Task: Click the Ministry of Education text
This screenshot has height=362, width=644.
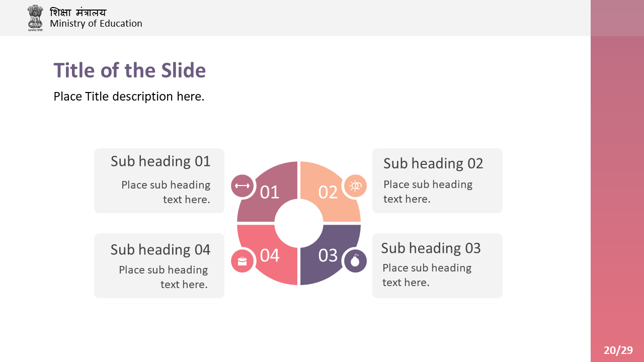Action: pyautogui.click(x=96, y=24)
